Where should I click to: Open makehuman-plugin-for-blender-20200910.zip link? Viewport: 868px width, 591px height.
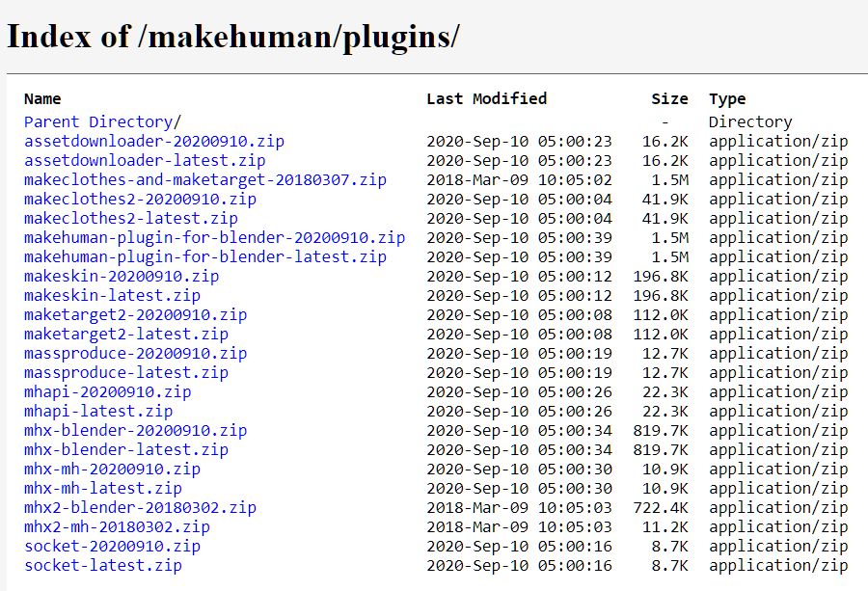pos(214,238)
